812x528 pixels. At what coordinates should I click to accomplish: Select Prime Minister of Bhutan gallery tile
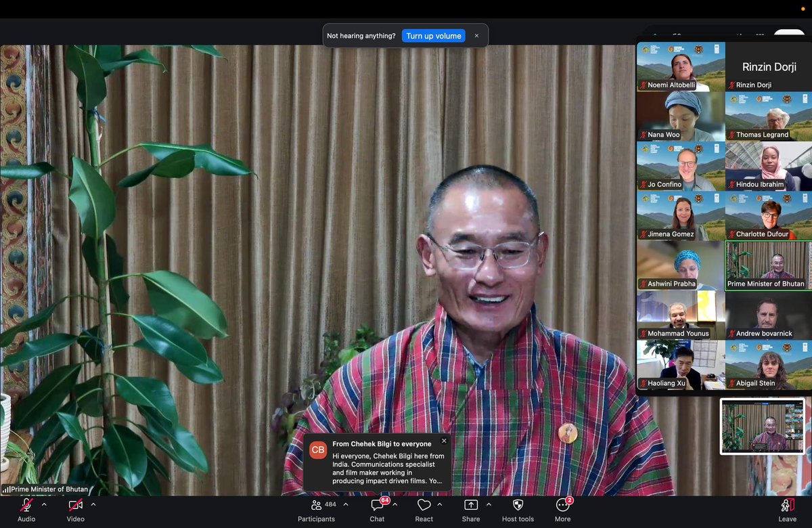(x=769, y=265)
